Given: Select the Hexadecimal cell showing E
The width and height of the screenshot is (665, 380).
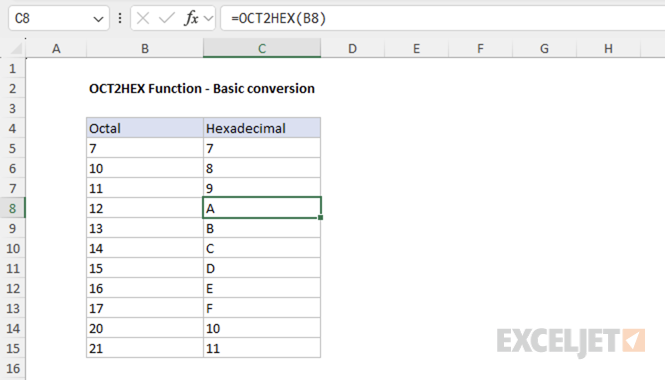Looking at the screenshot, I should (x=262, y=288).
